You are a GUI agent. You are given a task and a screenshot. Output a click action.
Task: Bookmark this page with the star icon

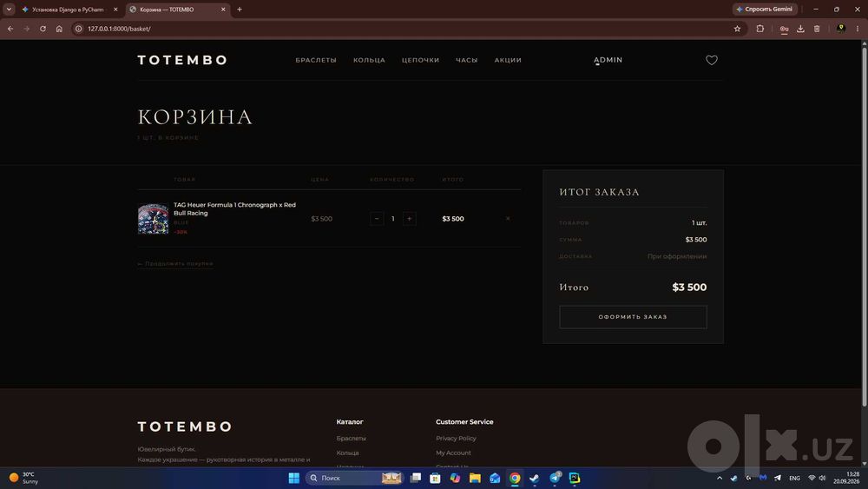[737, 29]
